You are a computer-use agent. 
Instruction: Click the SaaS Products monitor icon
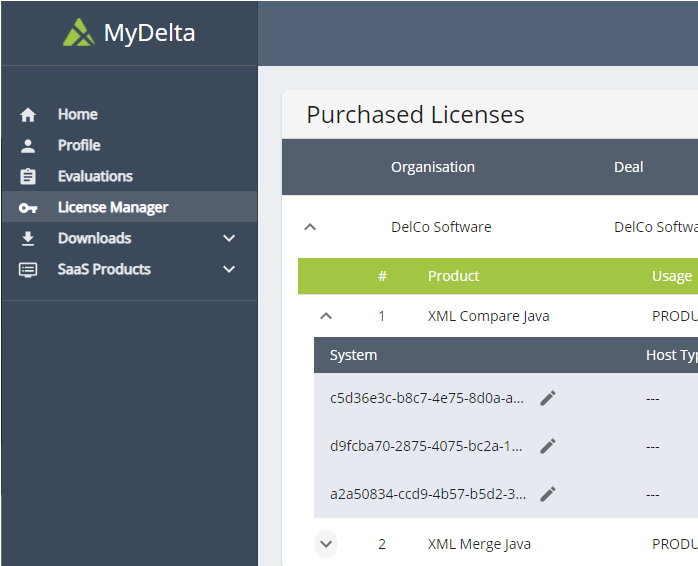[x=28, y=270]
